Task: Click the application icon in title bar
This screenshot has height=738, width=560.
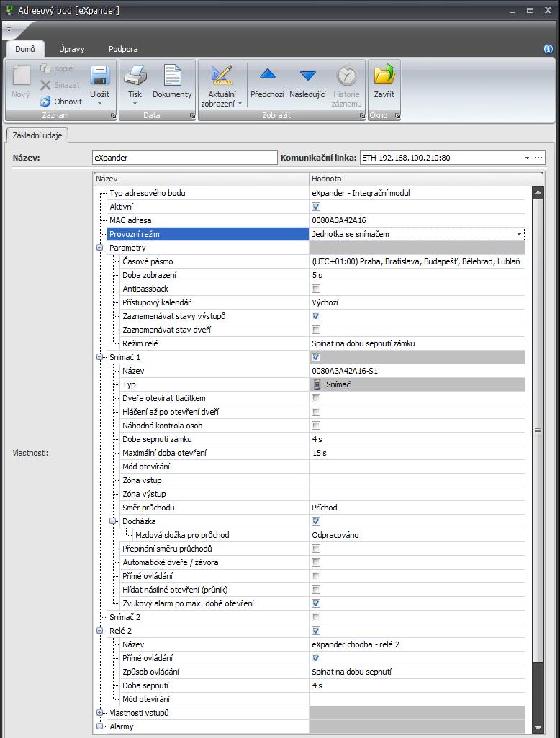Action: coord(9,9)
